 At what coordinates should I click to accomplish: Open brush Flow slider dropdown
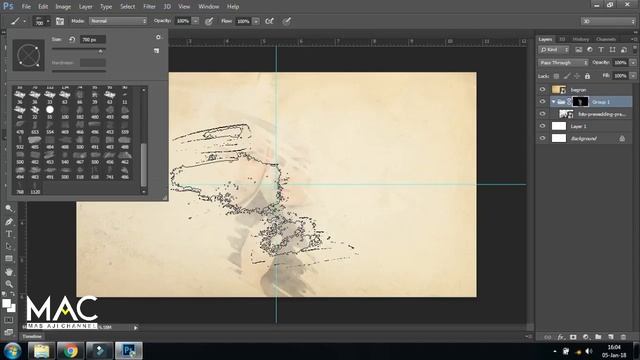[256, 21]
